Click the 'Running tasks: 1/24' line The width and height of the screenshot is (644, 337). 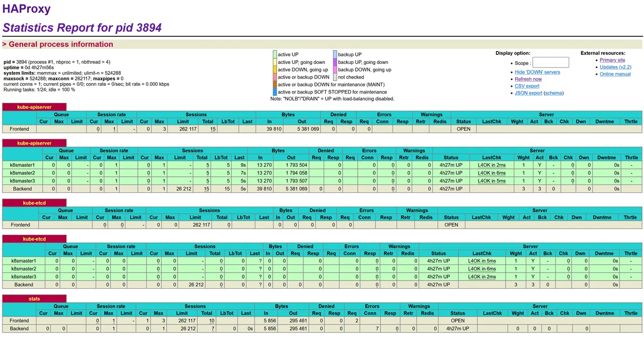click(39, 90)
